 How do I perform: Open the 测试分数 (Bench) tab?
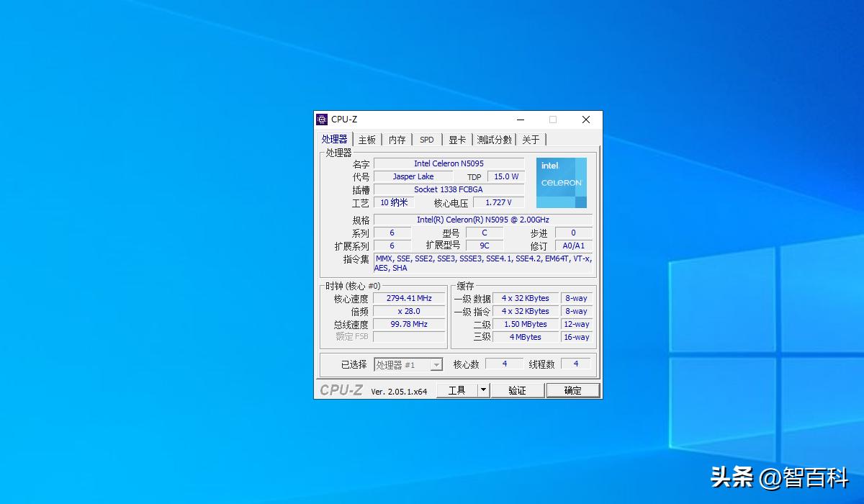click(494, 139)
